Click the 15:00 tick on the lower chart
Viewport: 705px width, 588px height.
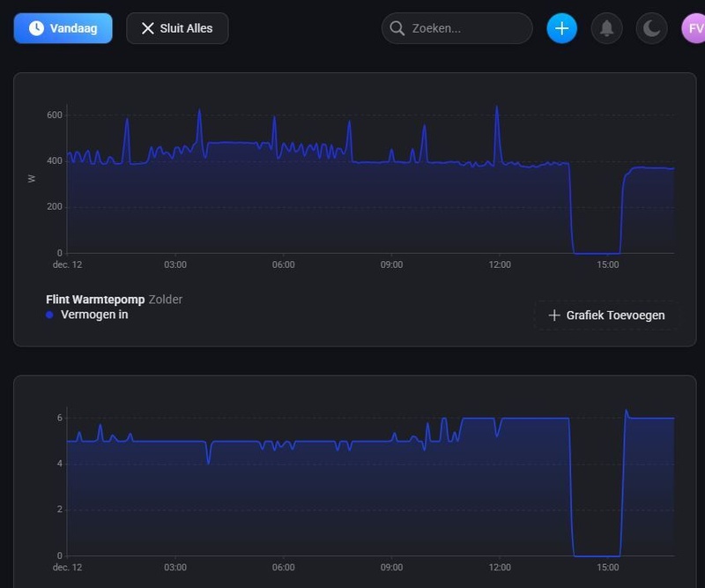(x=608, y=567)
